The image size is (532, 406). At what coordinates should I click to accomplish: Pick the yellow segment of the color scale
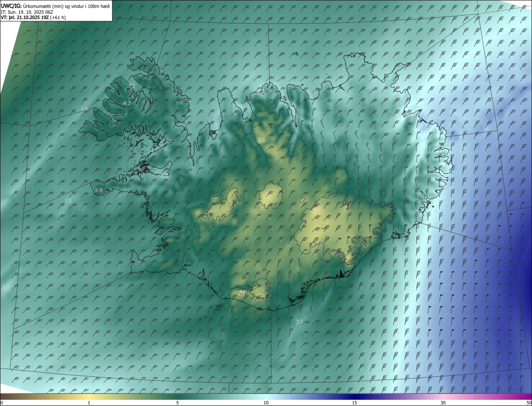tap(89, 396)
